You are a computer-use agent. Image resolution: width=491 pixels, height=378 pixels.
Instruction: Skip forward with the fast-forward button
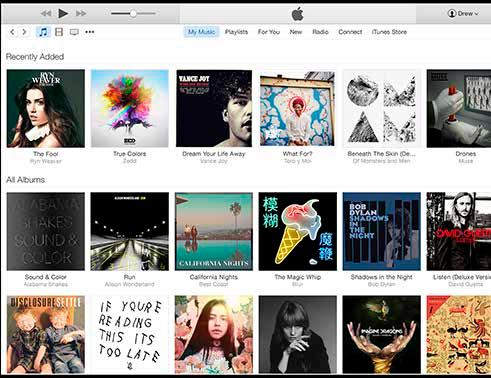81,14
